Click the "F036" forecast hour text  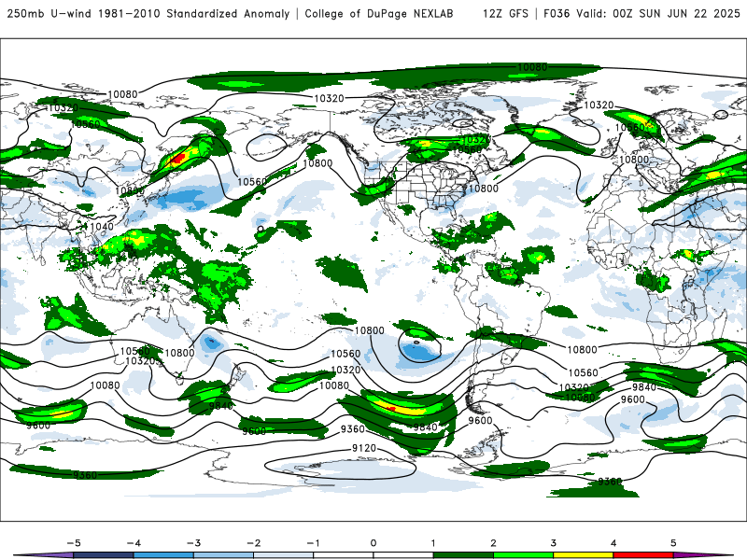click(557, 13)
